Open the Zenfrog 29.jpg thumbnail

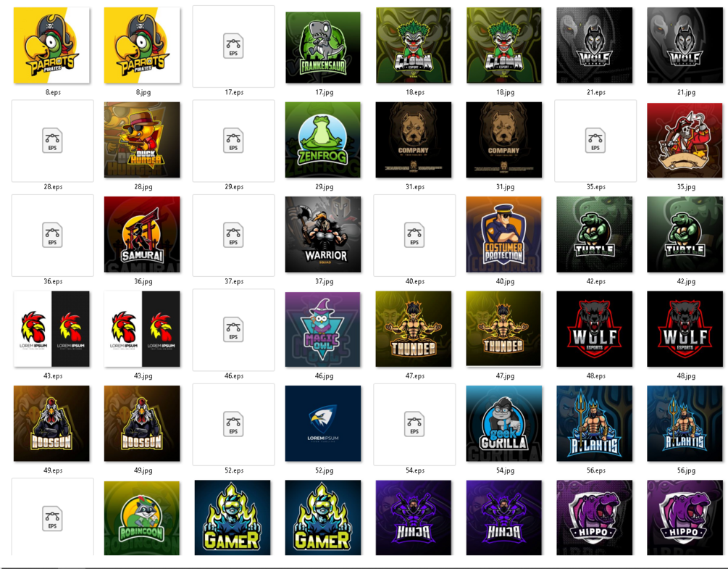[323, 140]
